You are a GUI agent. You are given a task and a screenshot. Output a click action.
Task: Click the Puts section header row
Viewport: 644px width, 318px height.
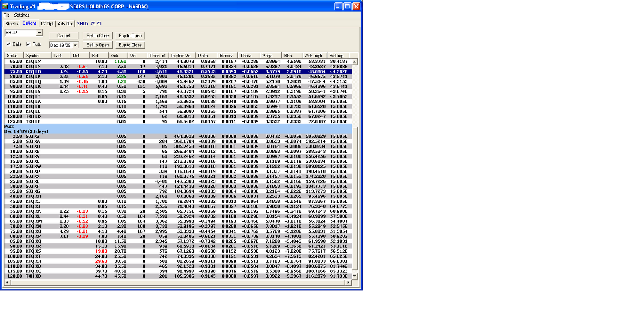click(x=178, y=126)
